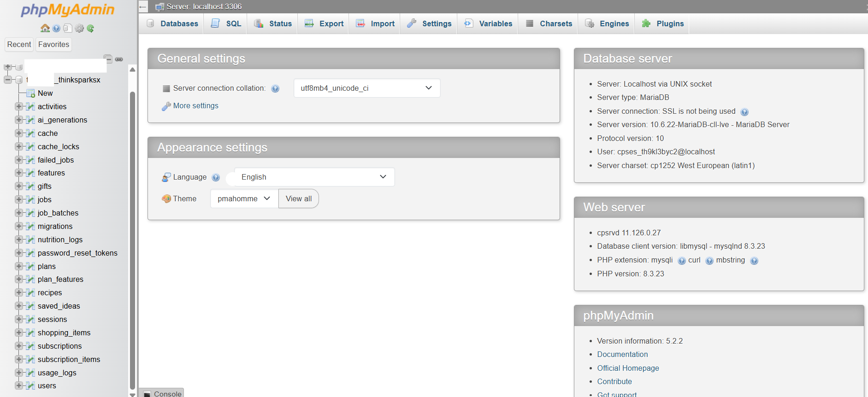The width and height of the screenshot is (868, 397).
Task: Open the Console bar
Action: 161,393
